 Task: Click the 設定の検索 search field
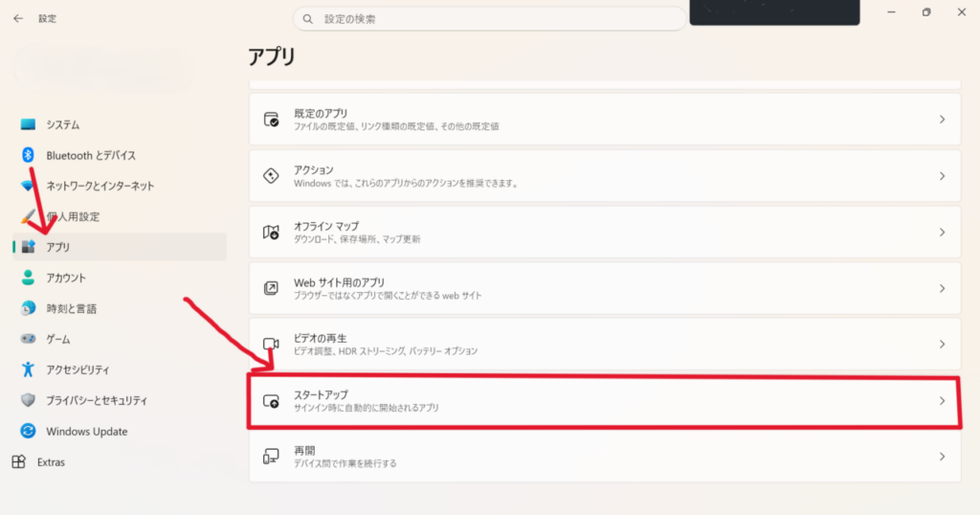[488, 19]
